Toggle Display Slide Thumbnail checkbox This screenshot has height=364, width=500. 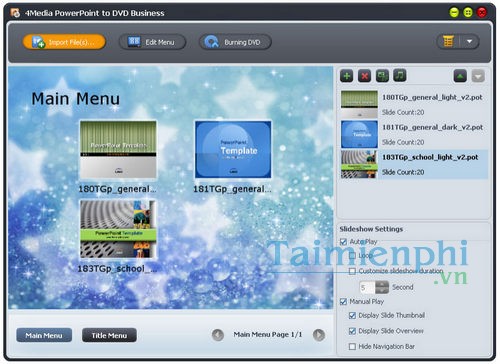click(352, 315)
